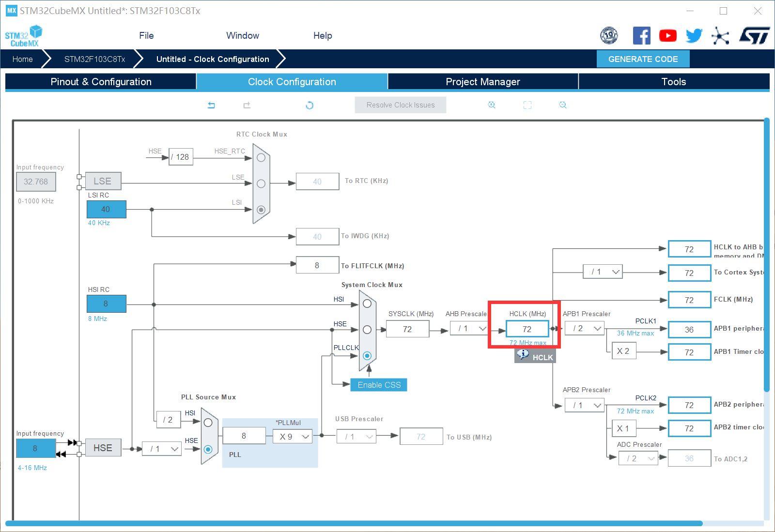
Task: Click the APB1 peripheral clocks value 36
Action: click(689, 330)
